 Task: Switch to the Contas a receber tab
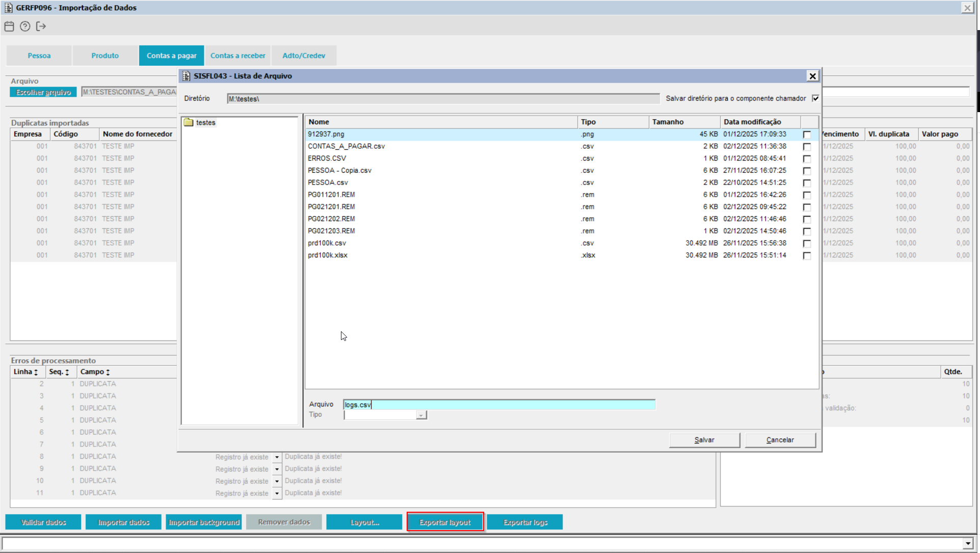[238, 56]
